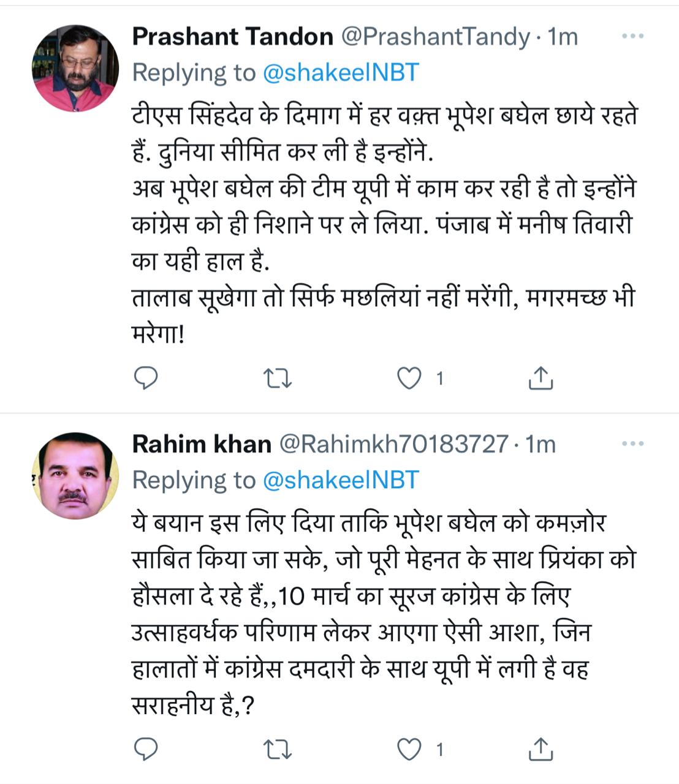Click the Prashant Tandon display name
Screen dimensions: 679x784
click(232, 37)
